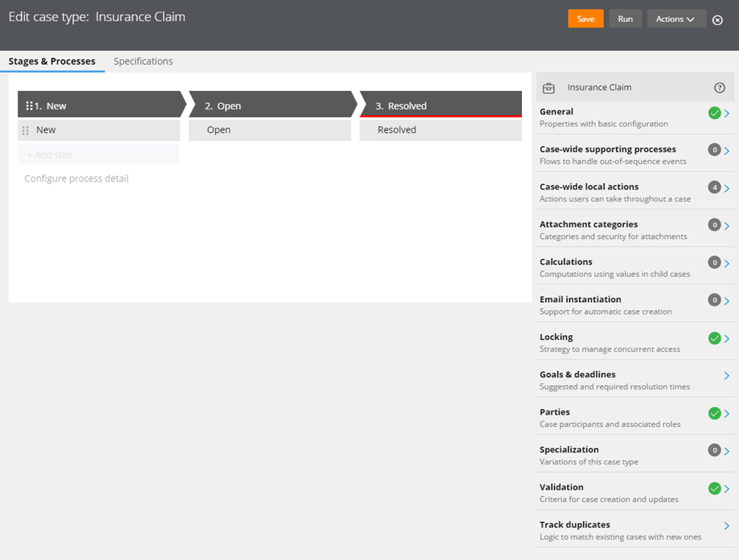Click the green checkmark beside General
Viewport: 739px width, 560px height.
point(714,113)
